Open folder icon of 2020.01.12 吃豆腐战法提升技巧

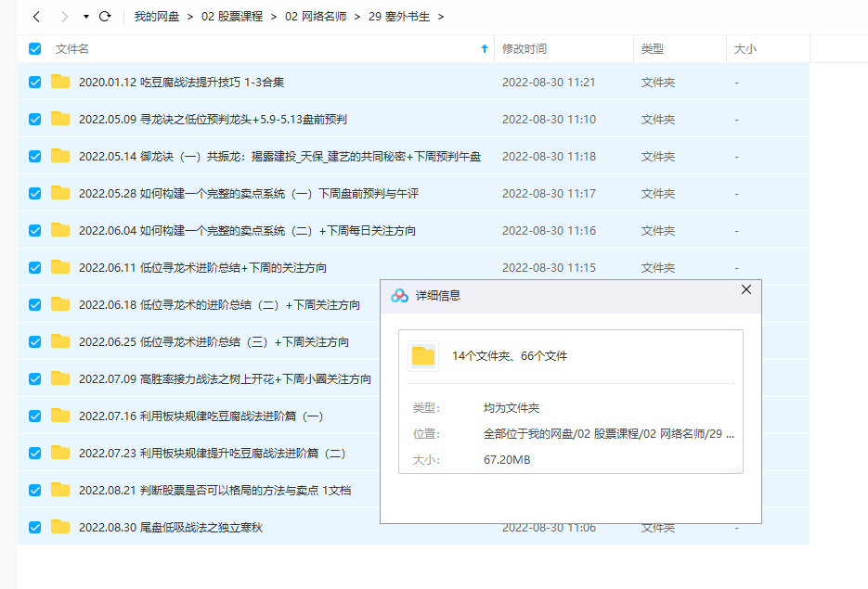[x=60, y=83]
